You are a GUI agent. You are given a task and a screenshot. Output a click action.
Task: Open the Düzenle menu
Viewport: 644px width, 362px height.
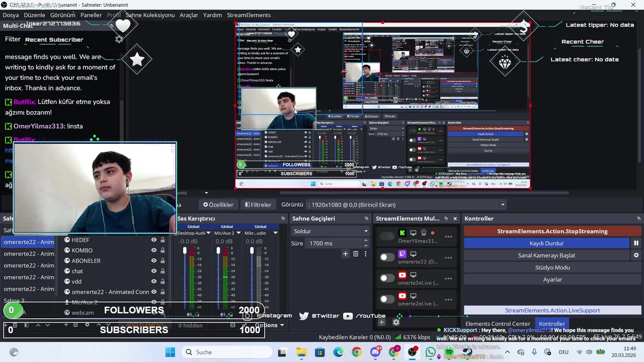coord(34,15)
